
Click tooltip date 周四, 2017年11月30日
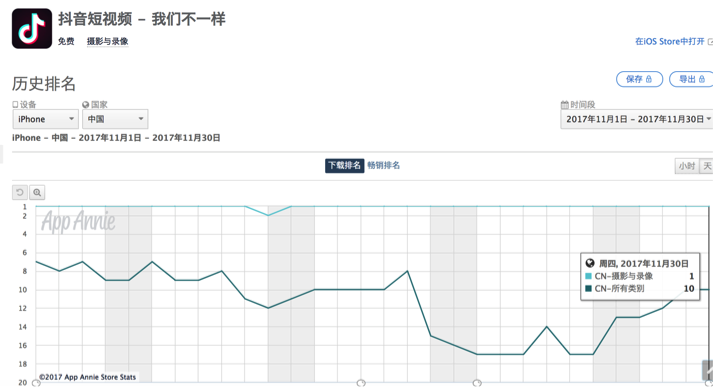coord(643,264)
